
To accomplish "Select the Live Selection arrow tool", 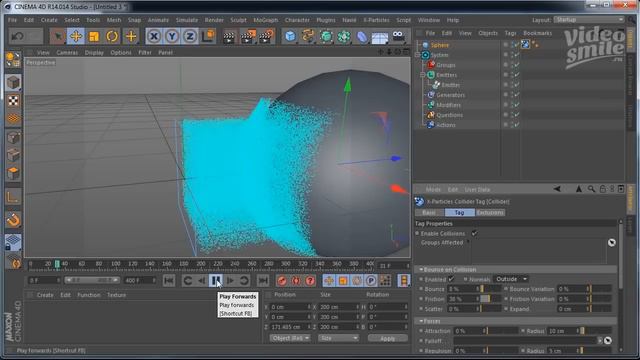I will tap(58, 37).
